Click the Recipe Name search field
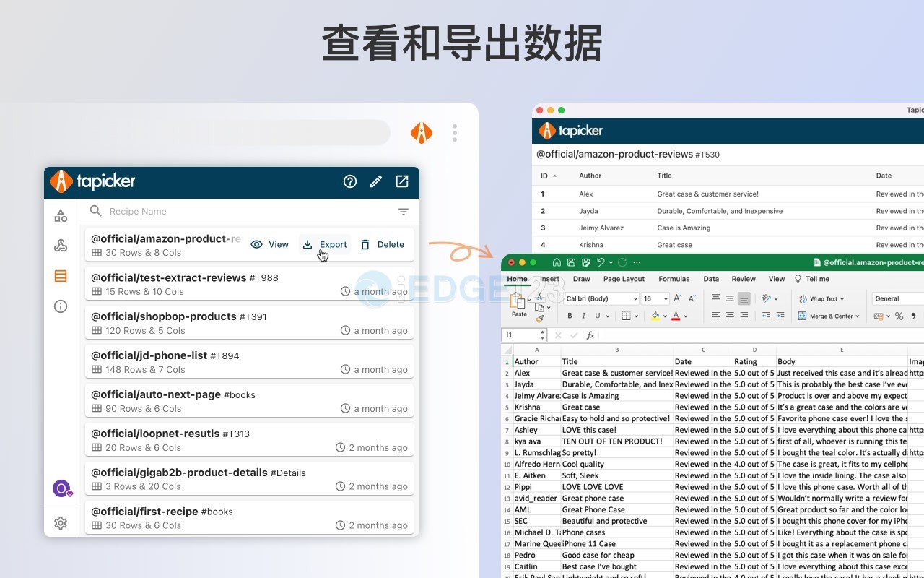This screenshot has width=924, height=578. pos(249,212)
